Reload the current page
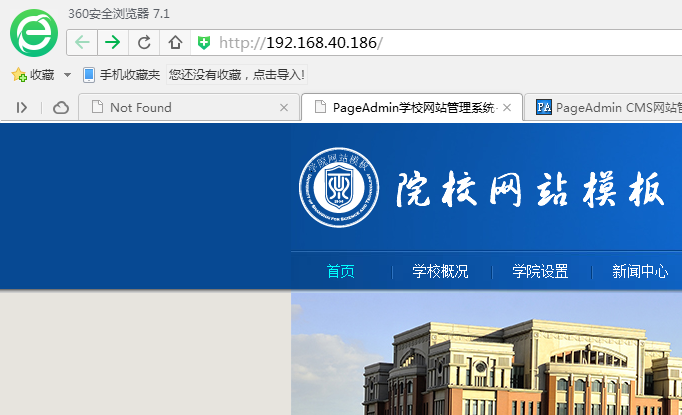 [x=144, y=42]
